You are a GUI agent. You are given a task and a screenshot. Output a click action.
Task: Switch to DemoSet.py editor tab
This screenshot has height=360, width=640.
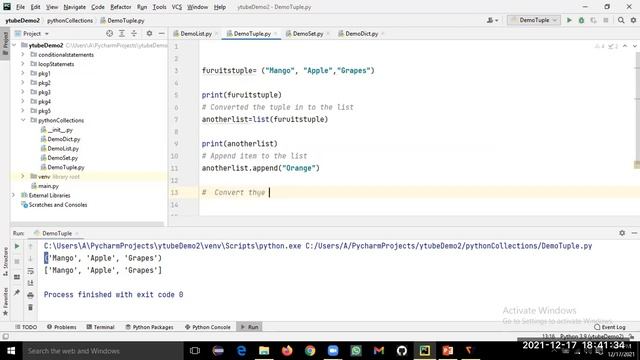click(308, 33)
